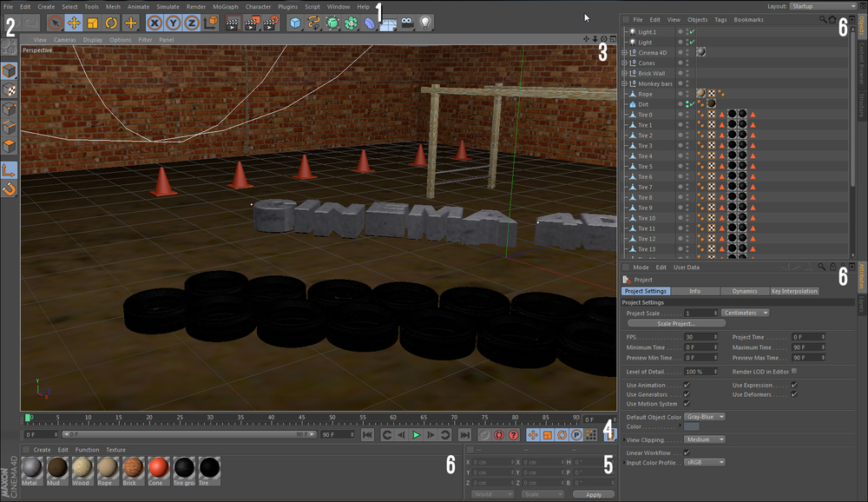Expand the Brick Wall object group
This screenshot has width=868, height=502.
click(x=624, y=73)
